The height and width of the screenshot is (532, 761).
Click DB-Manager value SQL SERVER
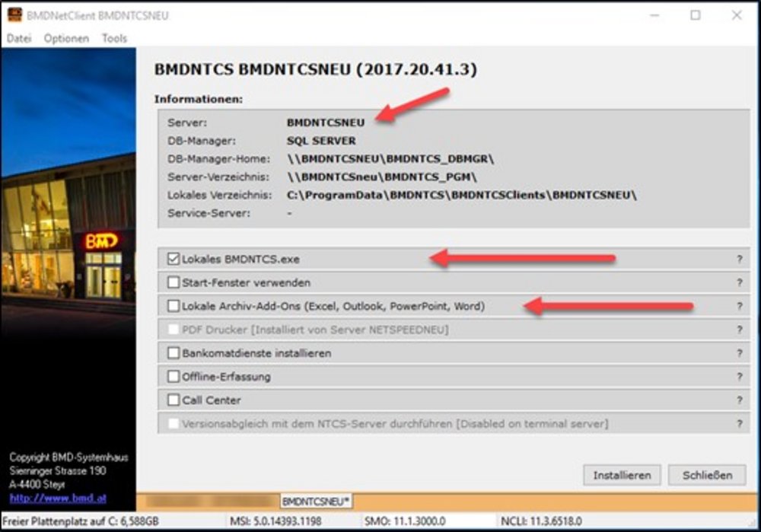point(321,141)
